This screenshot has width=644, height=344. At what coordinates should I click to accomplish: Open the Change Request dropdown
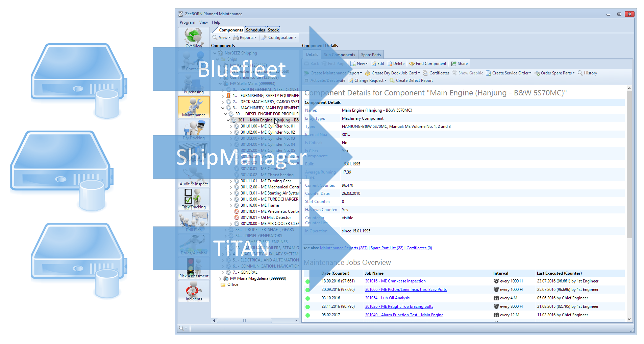pyautogui.click(x=367, y=81)
